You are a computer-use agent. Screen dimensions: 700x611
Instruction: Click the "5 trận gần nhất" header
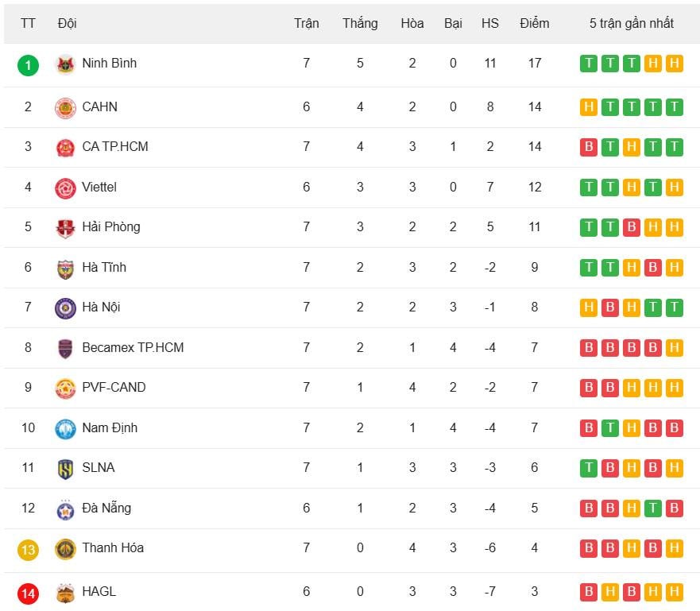tap(631, 23)
